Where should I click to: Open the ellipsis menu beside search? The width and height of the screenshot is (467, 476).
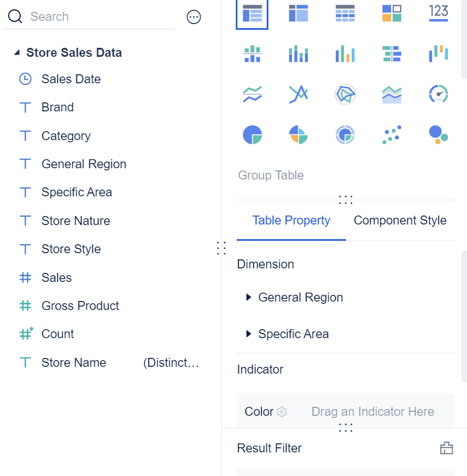[x=194, y=17]
